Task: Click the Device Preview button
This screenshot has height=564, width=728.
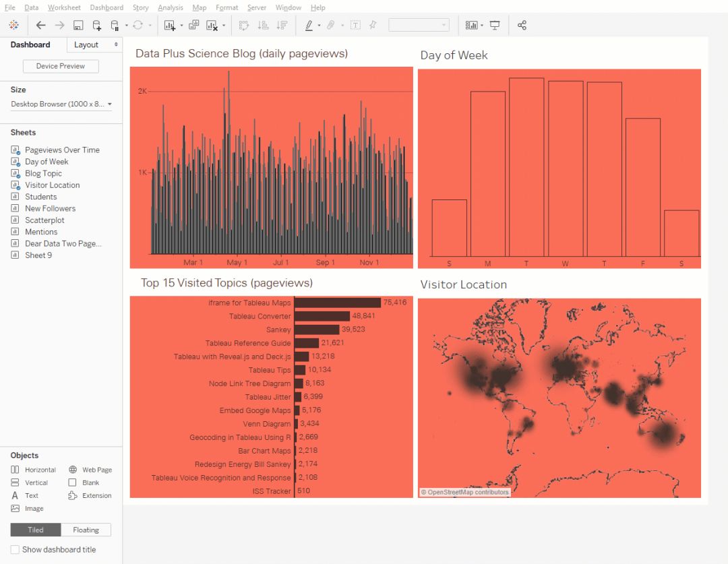Action: (x=61, y=66)
